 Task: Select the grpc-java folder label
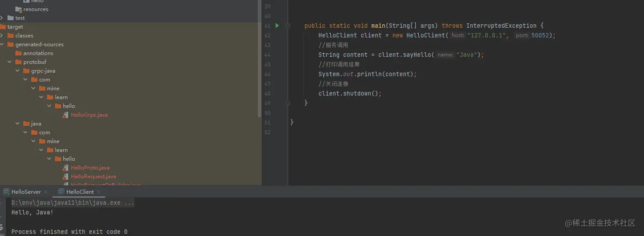click(x=43, y=71)
